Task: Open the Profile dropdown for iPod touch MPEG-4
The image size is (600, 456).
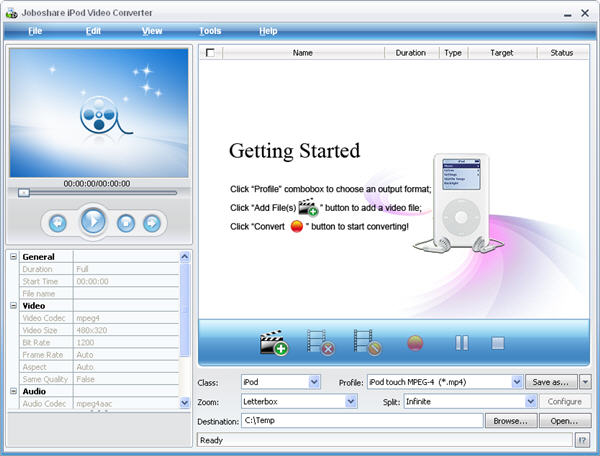Action: click(517, 382)
